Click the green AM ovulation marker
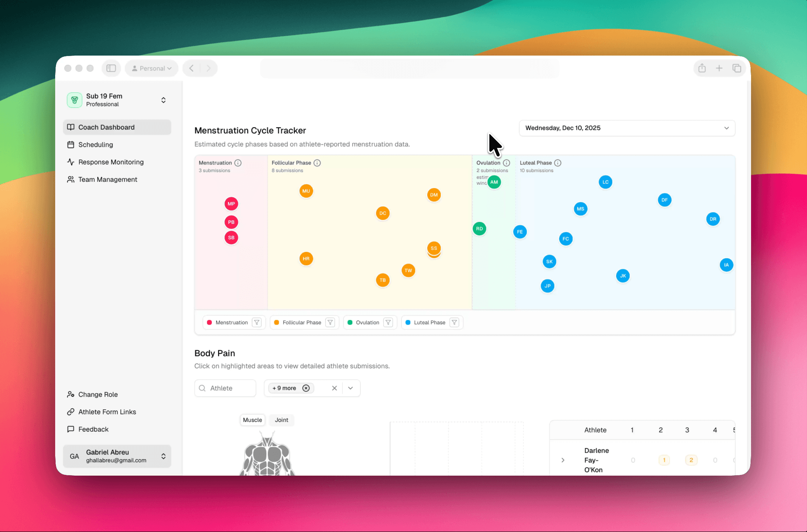The height and width of the screenshot is (532, 807). 494,182
